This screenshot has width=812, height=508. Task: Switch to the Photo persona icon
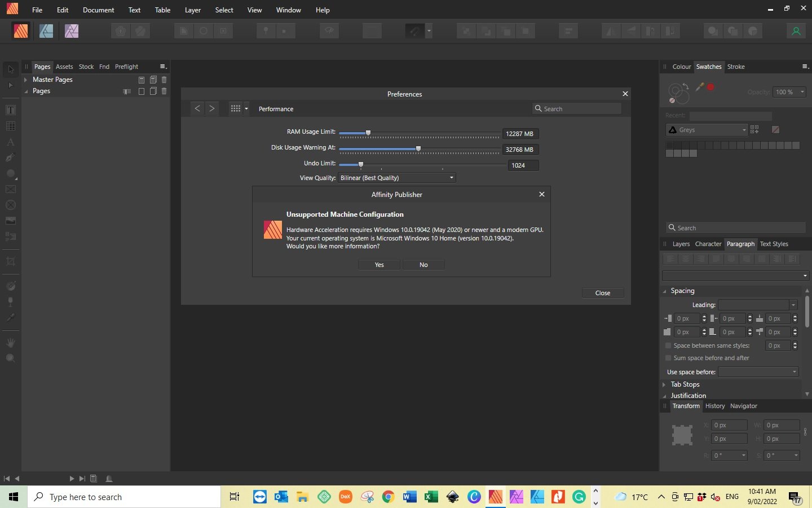pos(72,31)
